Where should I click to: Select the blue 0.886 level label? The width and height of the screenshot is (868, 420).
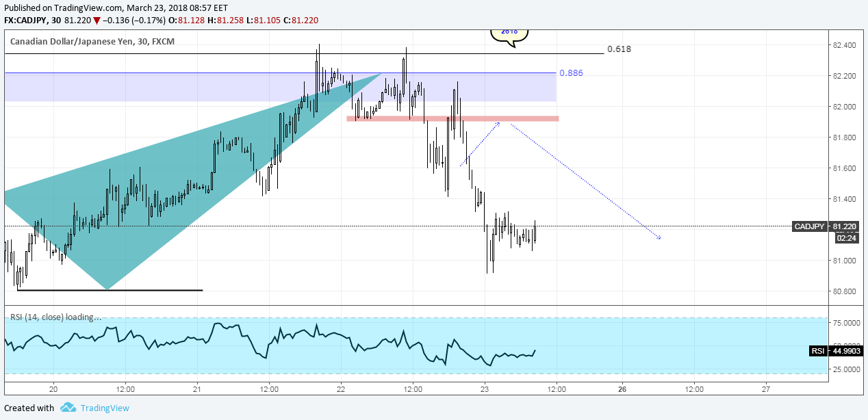(x=572, y=73)
